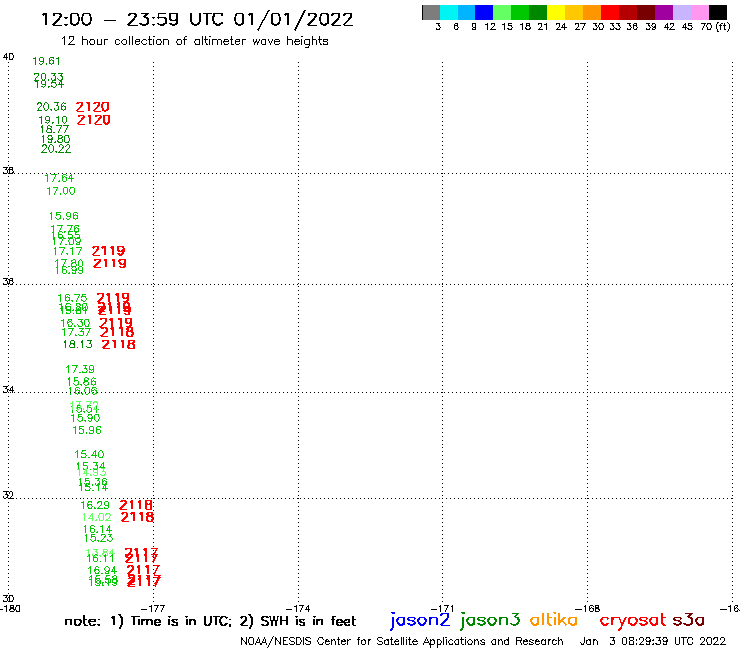
Task: Click the wave height value 18.13
Action: pyautogui.click(x=78, y=345)
